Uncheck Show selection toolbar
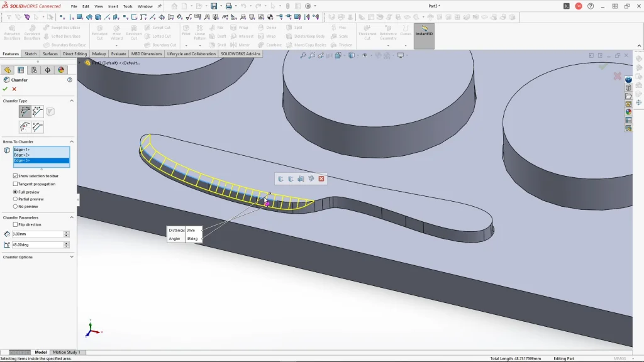The height and width of the screenshot is (362, 644). (x=15, y=176)
